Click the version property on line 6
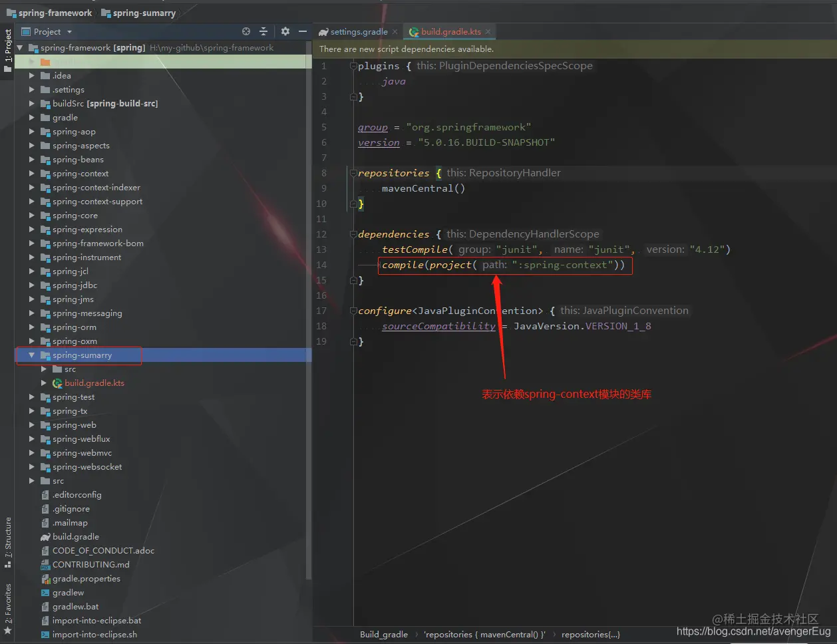This screenshot has width=837, height=644. point(379,142)
